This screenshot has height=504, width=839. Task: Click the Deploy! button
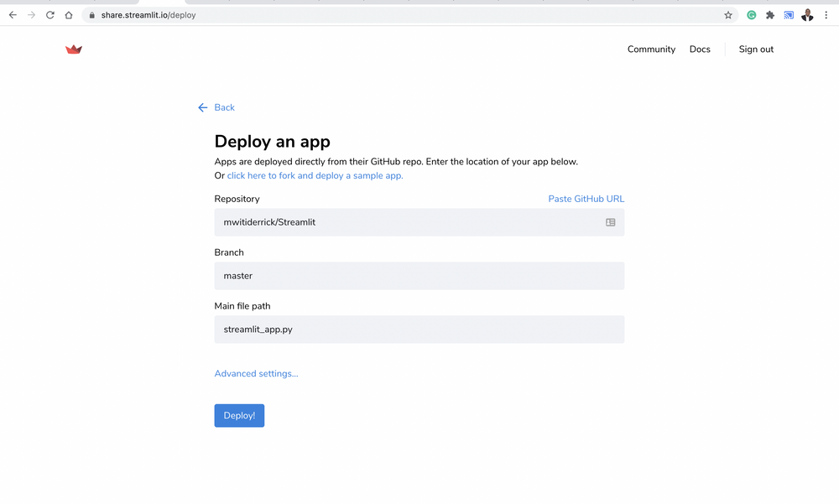pos(239,415)
